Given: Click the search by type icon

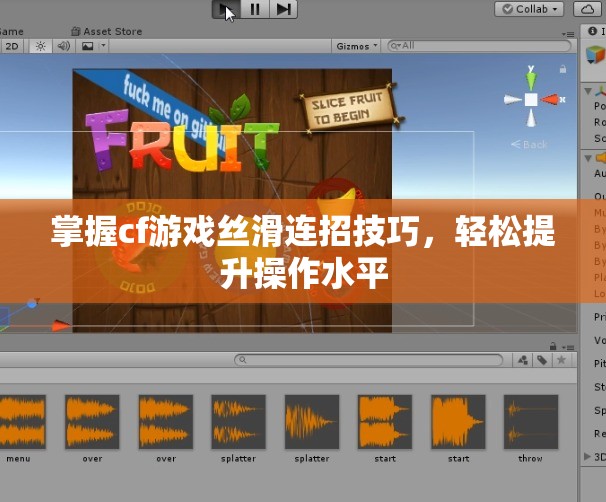Looking at the screenshot, I should 523,360.
